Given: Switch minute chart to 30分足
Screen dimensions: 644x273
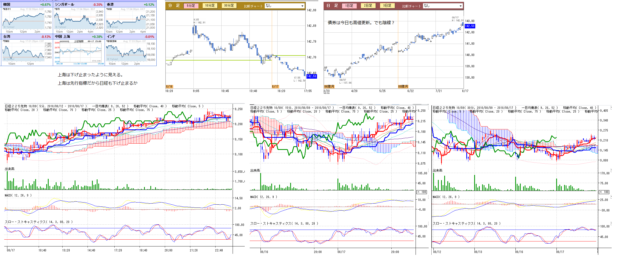Looking at the screenshot, I should pos(229,6).
